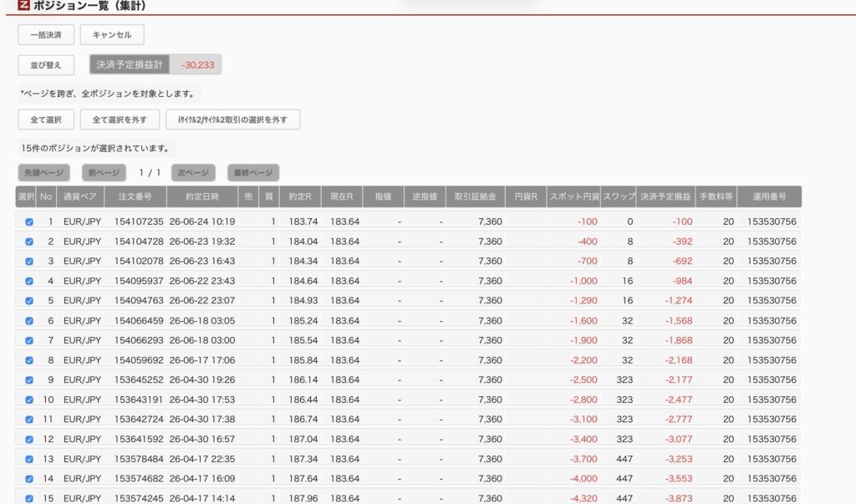
Task: Uncheck the checkbox for position No 5
Action: point(29,301)
